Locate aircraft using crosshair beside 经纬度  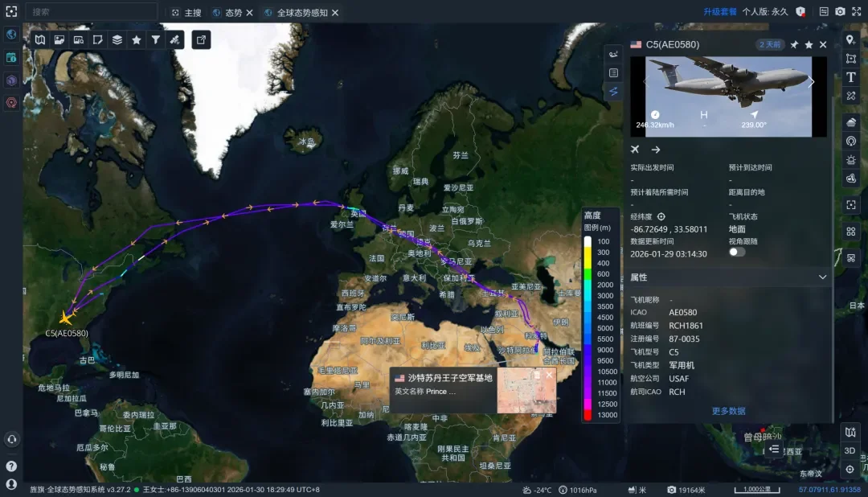[x=661, y=216]
